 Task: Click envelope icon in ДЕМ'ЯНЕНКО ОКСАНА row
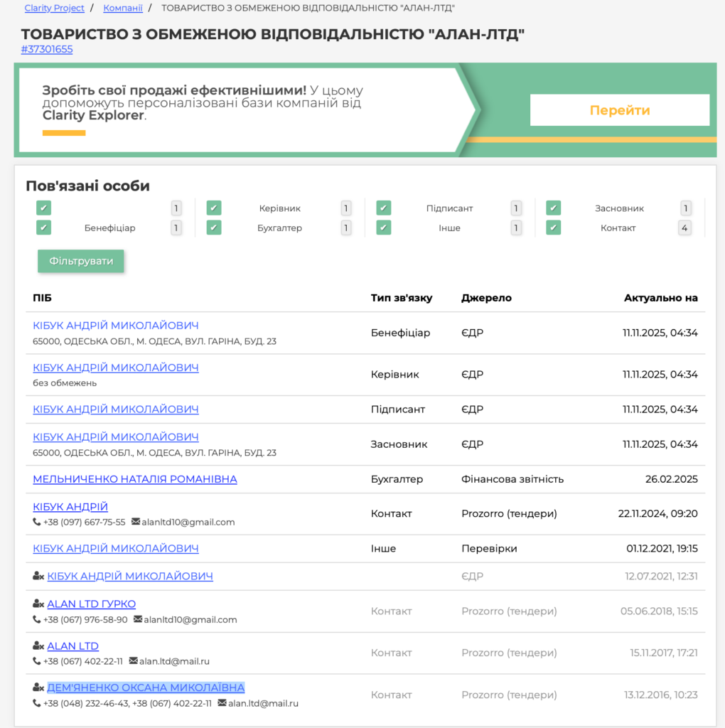pyautogui.click(x=222, y=704)
